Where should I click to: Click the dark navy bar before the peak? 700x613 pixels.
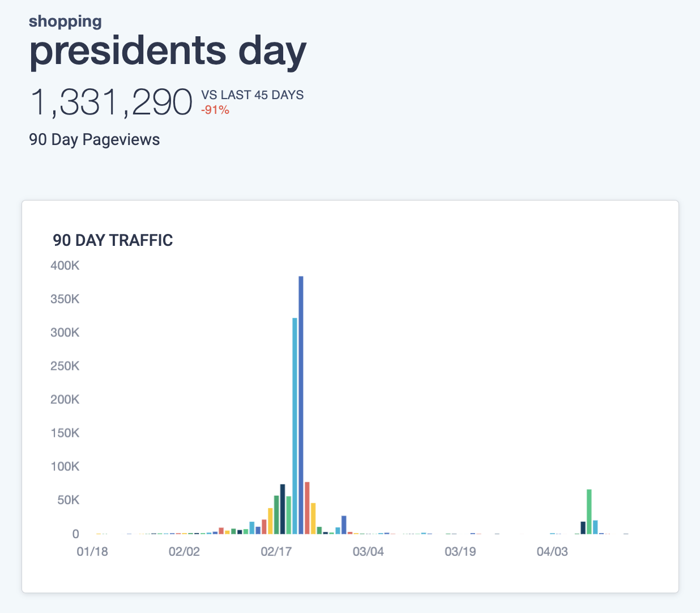click(282, 509)
